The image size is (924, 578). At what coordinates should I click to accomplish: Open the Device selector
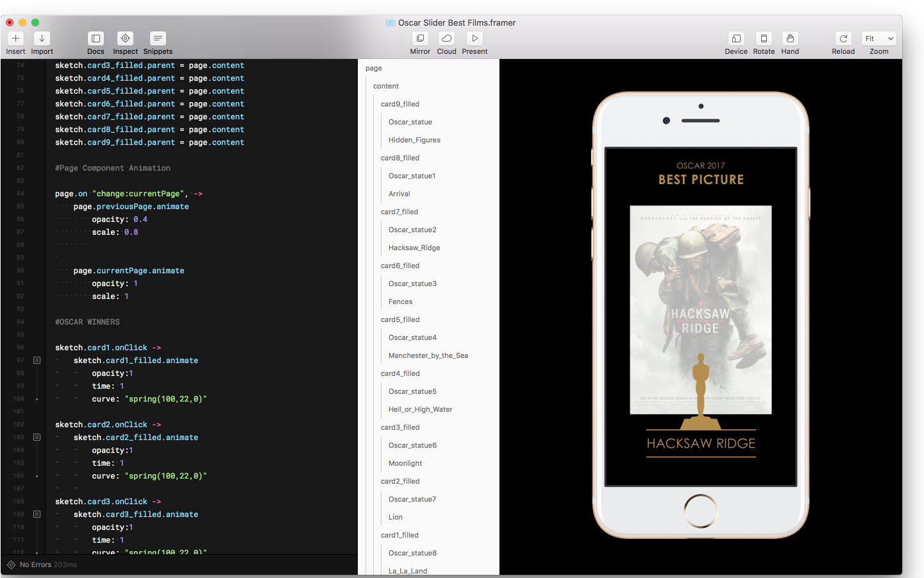[736, 39]
